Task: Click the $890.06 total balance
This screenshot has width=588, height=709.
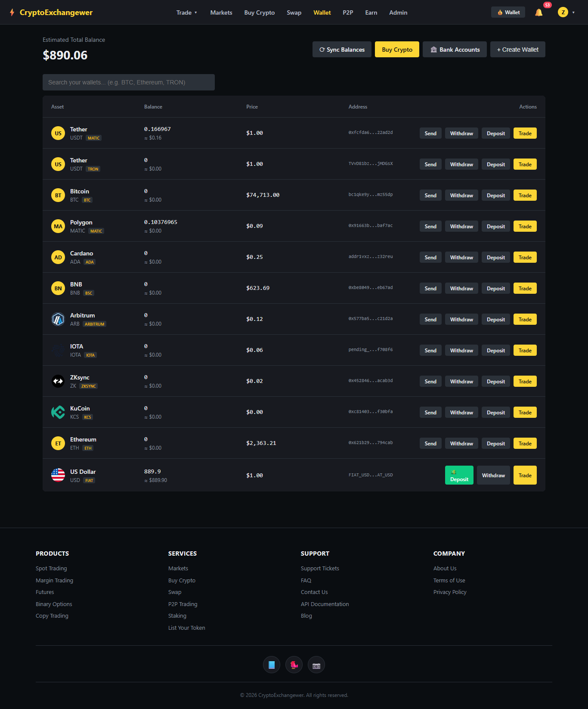Action: pyautogui.click(x=65, y=55)
